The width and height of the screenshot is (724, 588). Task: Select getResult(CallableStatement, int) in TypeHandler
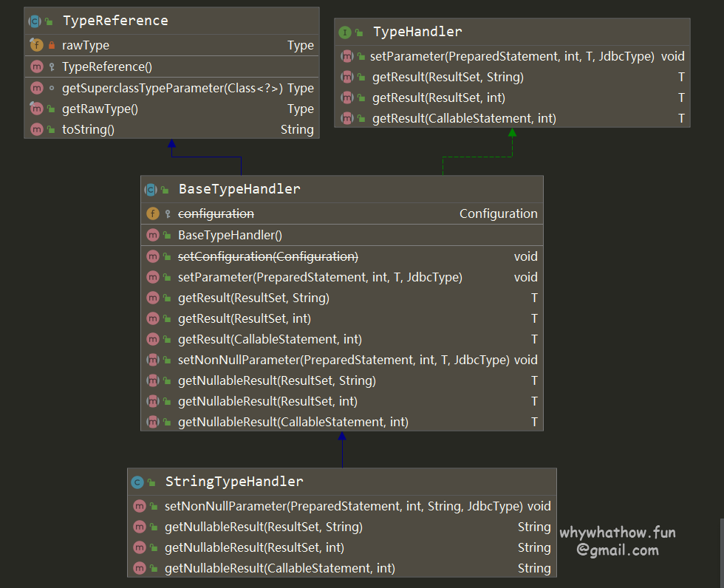click(464, 118)
